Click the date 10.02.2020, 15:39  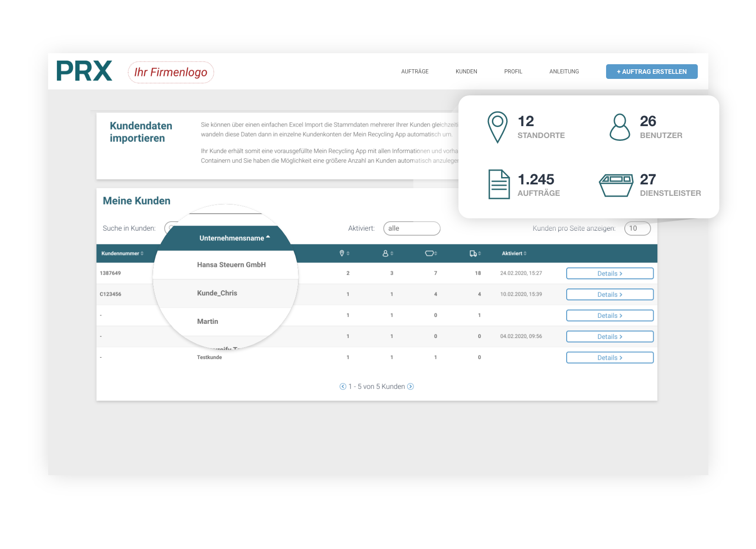tap(521, 294)
